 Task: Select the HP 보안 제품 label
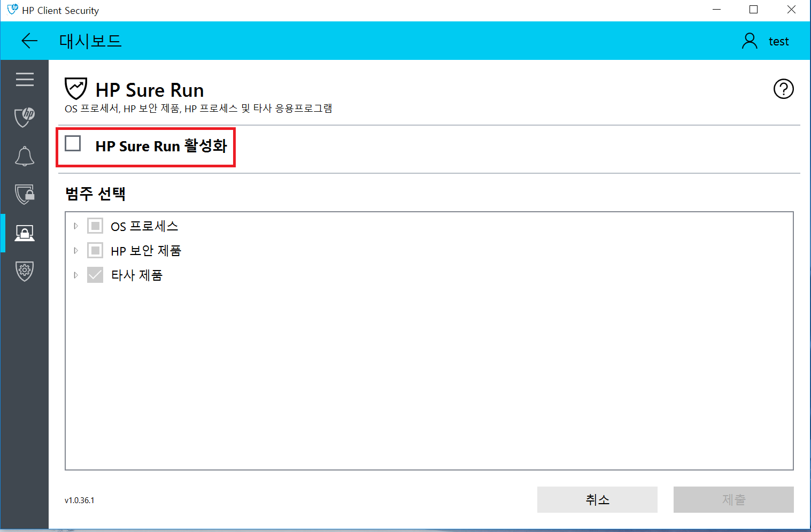[146, 251]
